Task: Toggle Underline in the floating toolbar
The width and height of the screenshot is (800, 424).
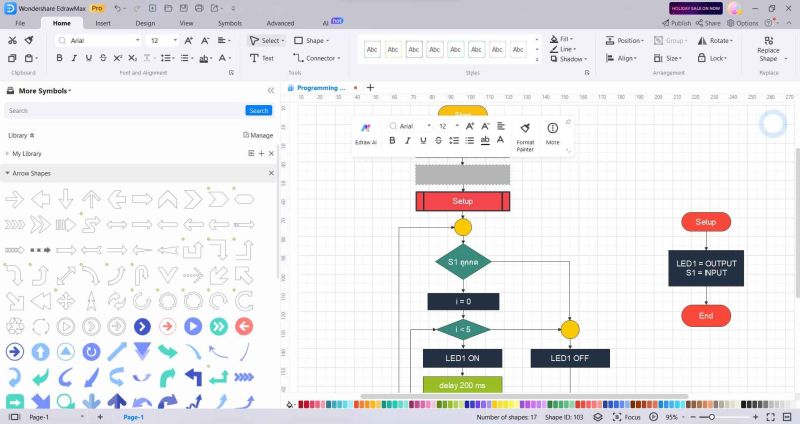Action: click(x=423, y=140)
